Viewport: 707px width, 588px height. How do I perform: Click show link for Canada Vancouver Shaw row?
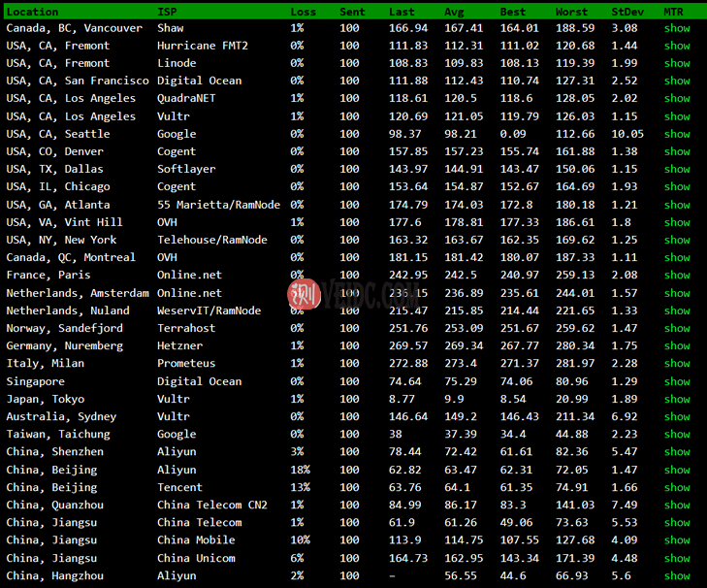[x=677, y=28]
